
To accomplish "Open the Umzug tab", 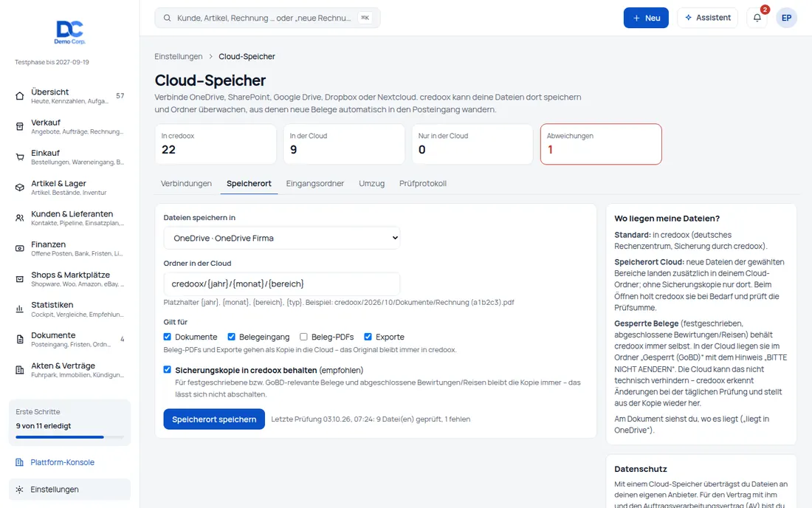I will click(372, 183).
